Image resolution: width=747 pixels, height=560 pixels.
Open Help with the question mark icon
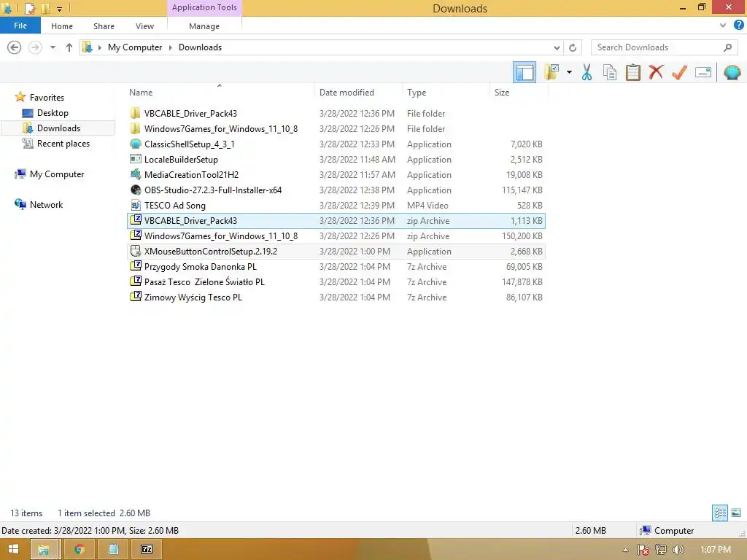pyautogui.click(x=738, y=25)
